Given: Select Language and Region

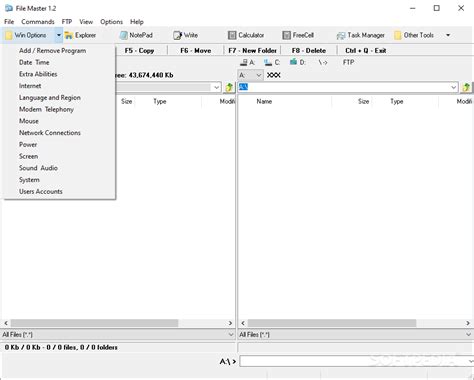Looking at the screenshot, I should [x=60, y=98].
